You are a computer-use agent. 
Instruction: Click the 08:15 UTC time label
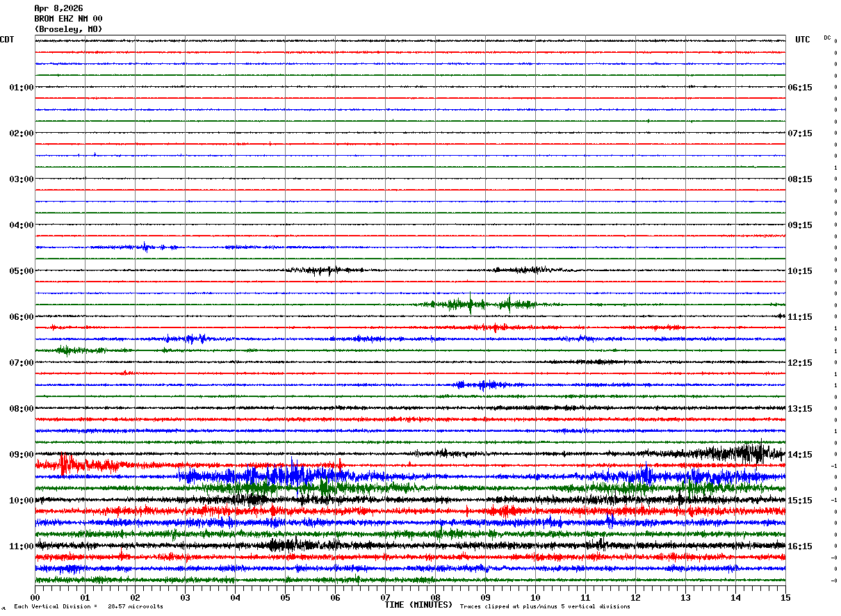800,179
